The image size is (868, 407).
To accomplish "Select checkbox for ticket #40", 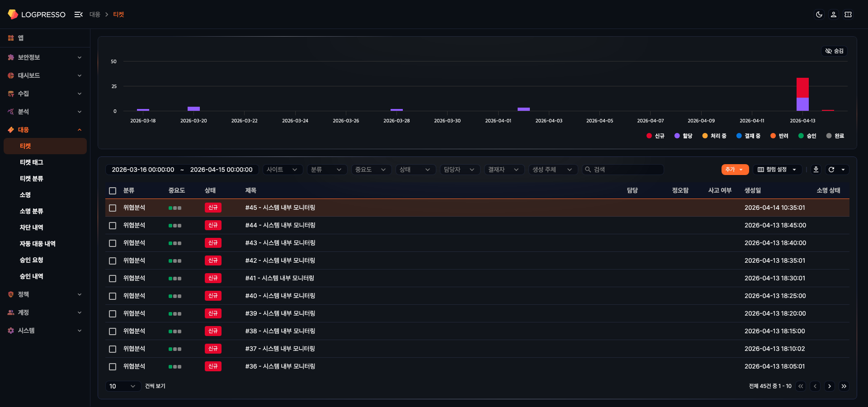I will point(113,296).
